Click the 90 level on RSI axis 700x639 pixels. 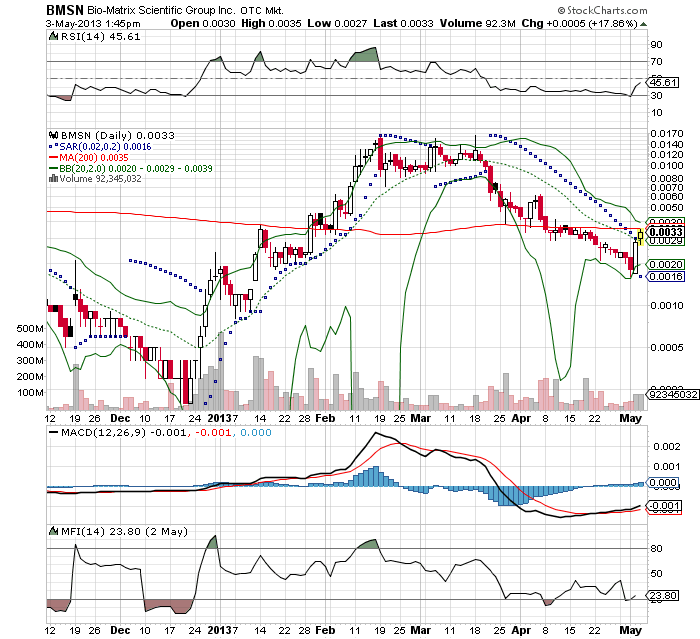(x=657, y=45)
